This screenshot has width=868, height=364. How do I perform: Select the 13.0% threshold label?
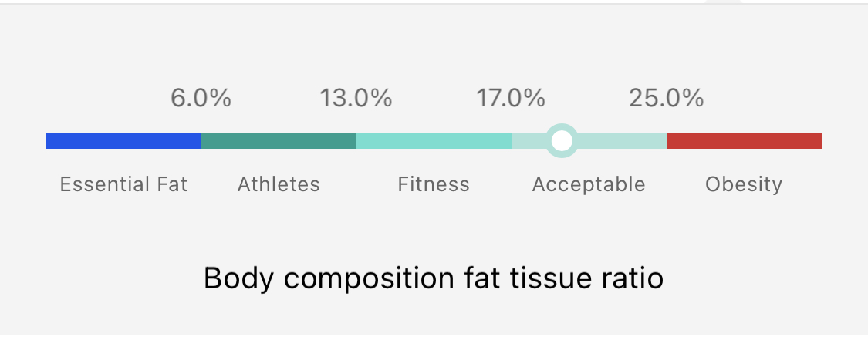coord(356,99)
